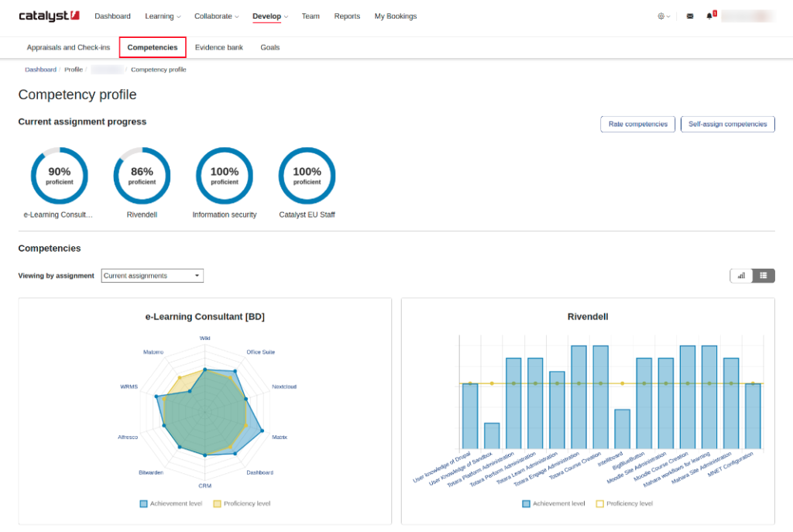Screen dimensions: 793x532
Task: Open the messages envelope icon
Action: [x=690, y=16]
